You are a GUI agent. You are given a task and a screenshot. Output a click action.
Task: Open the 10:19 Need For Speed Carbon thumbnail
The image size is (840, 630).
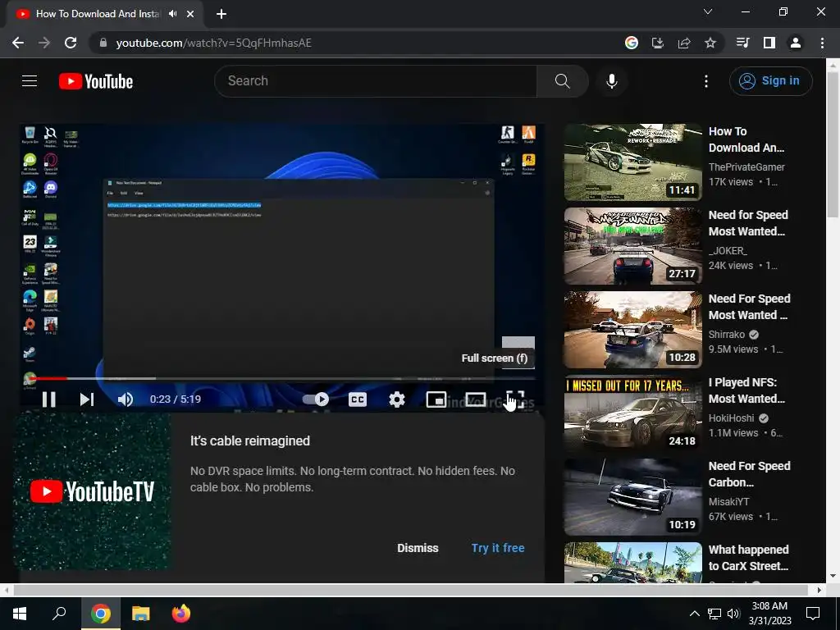(632, 496)
